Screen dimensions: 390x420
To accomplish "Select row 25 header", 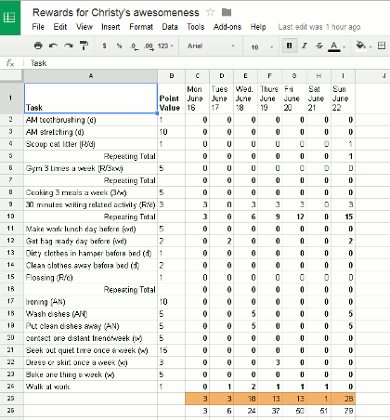I will [x=11, y=398].
